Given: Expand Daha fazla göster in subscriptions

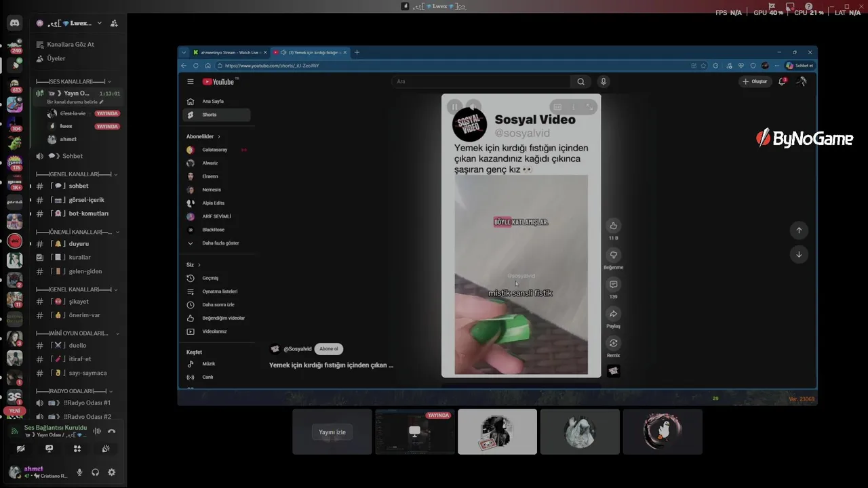Looking at the screenshot, I should pyautogui.click(x=217, y=243).
